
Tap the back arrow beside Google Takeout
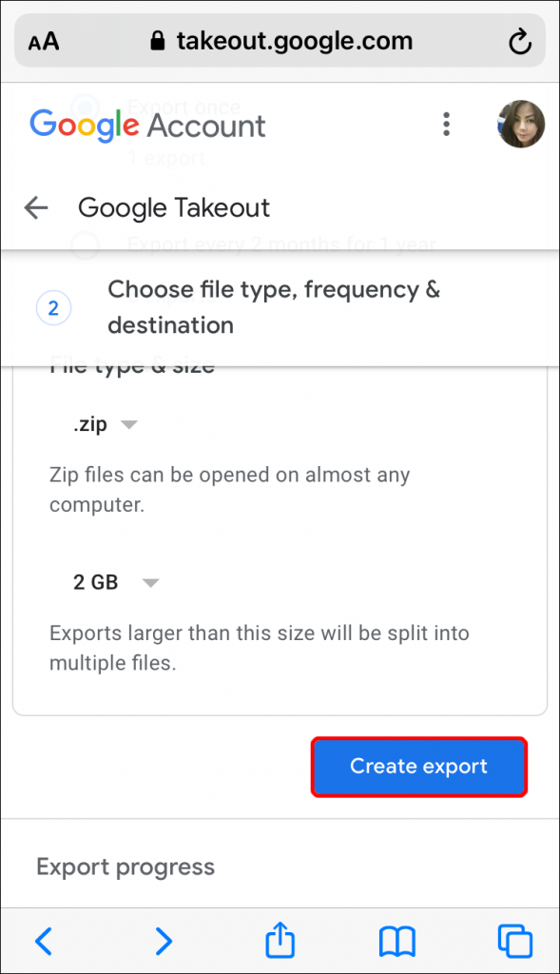pos(36,207)
